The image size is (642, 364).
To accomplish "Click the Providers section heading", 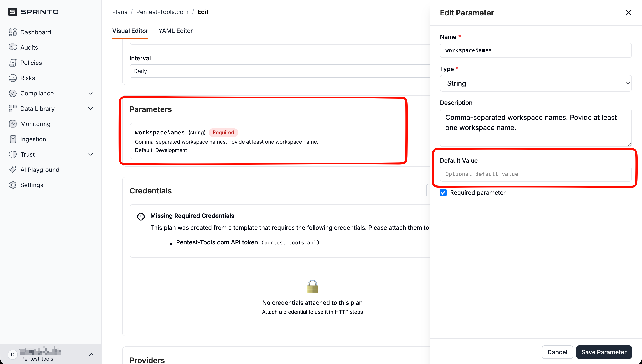I will point(147,360).
